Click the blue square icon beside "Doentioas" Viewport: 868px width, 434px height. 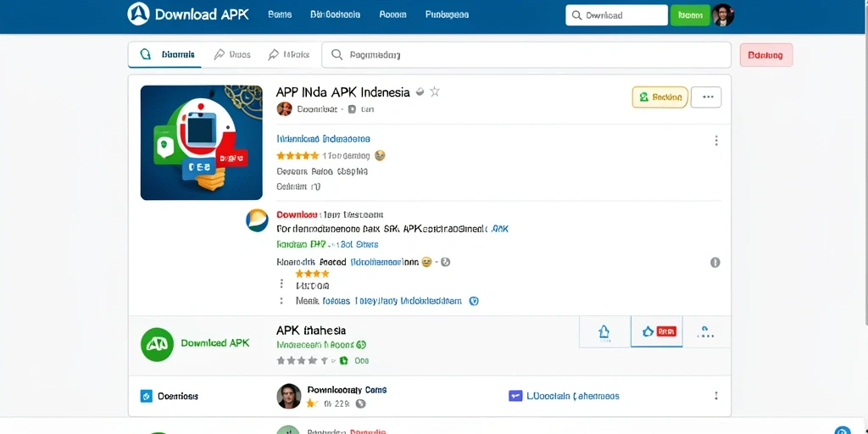click(x=146, y=397)
